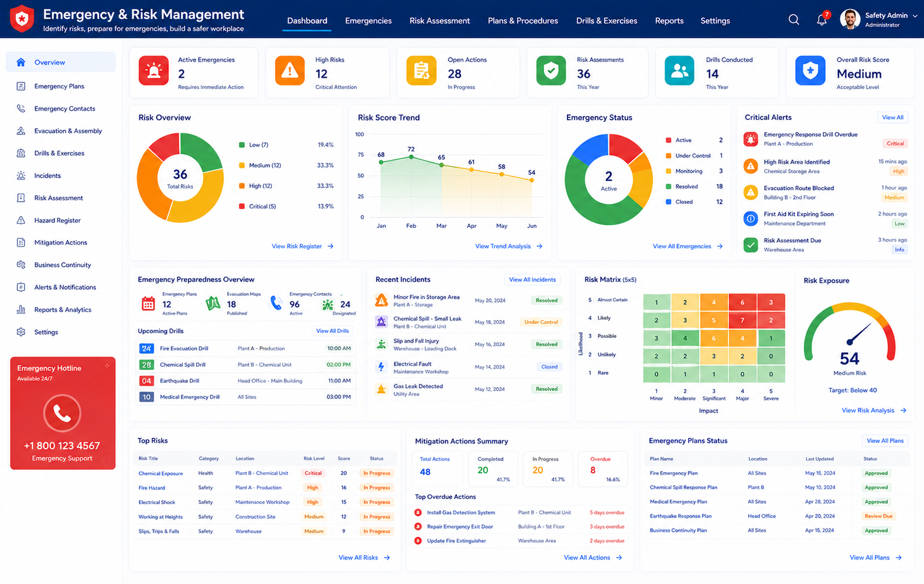The height and width of the screenshot is (584, 924).
Task: Click the Fire Evacuation Drill row name
Action: (184, 349)
